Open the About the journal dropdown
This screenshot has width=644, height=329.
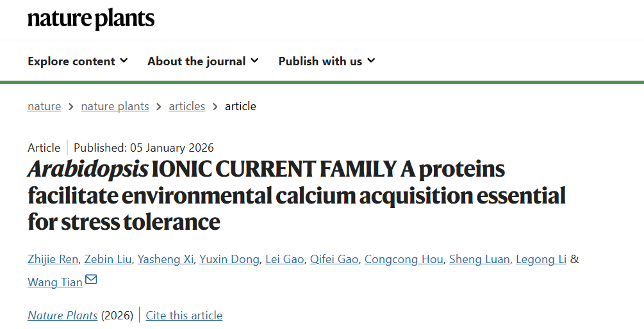point(202,61)
